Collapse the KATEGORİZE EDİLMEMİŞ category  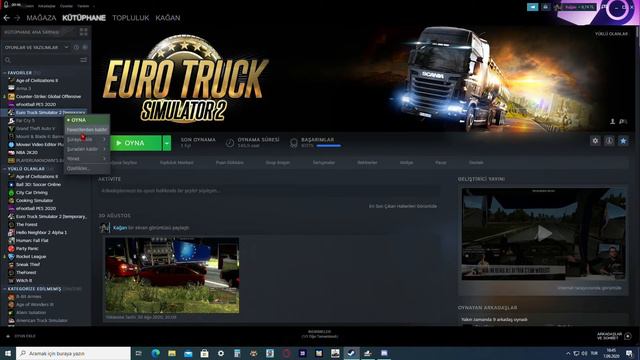(4, 289)
